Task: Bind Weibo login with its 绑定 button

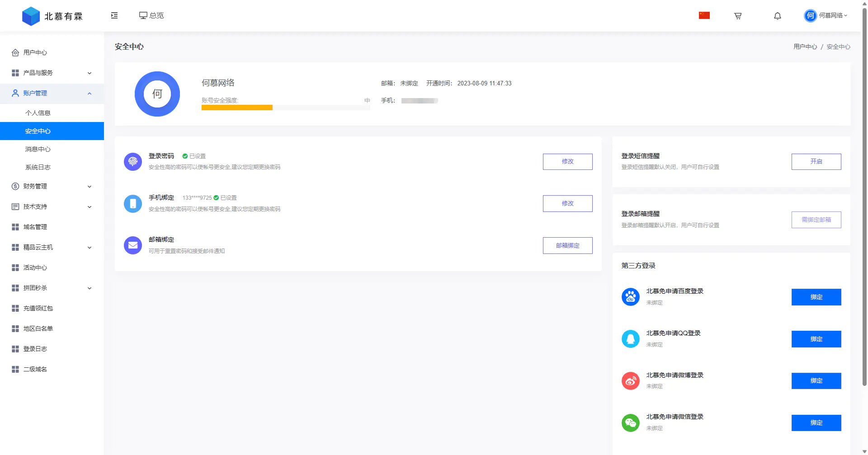Action: (816, 381)
